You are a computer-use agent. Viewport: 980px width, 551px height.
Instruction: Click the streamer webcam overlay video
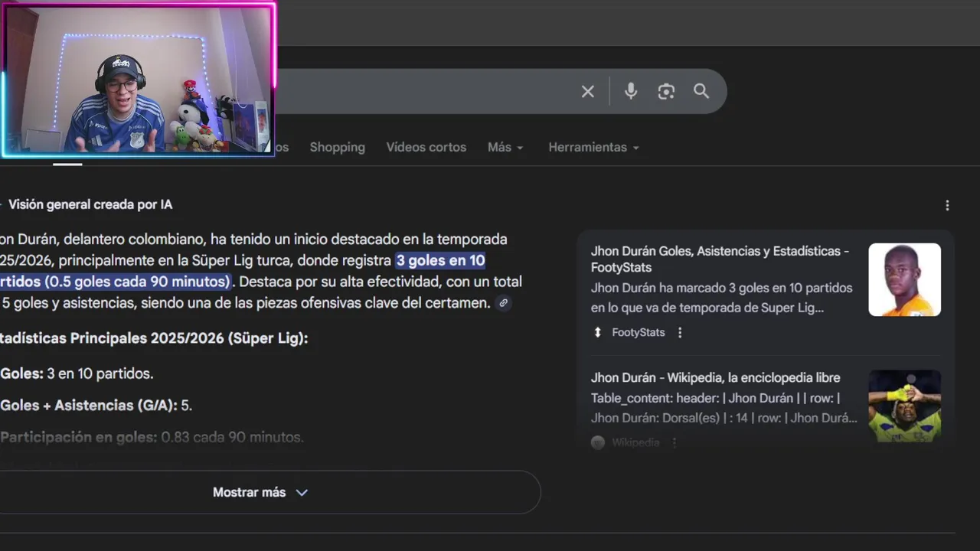139,80
